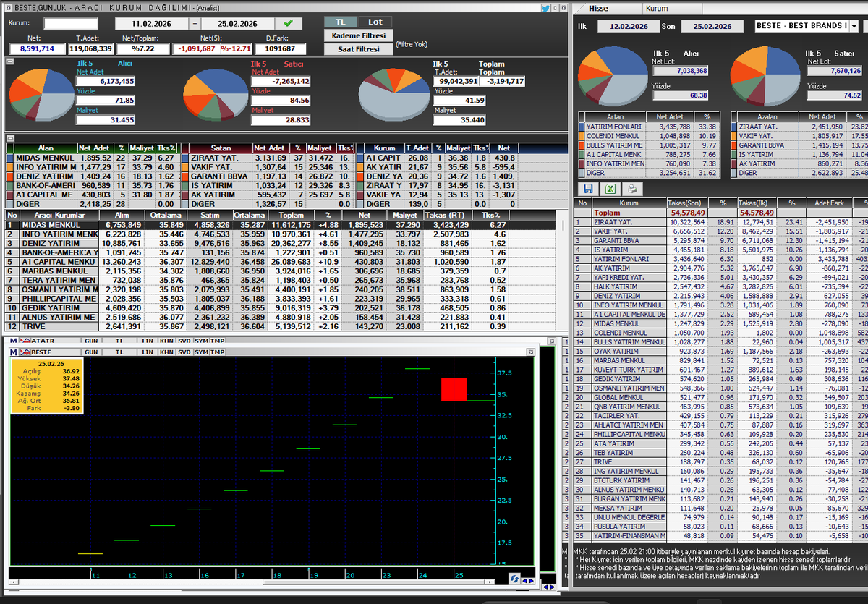The width and height of the screenshot is (868, 604).
Task: Click the green checkmark apply button
Action: [x=289, y=23]
